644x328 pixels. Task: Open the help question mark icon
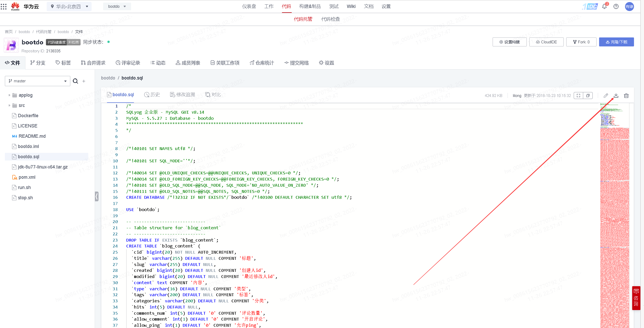(x=616, y=6)
